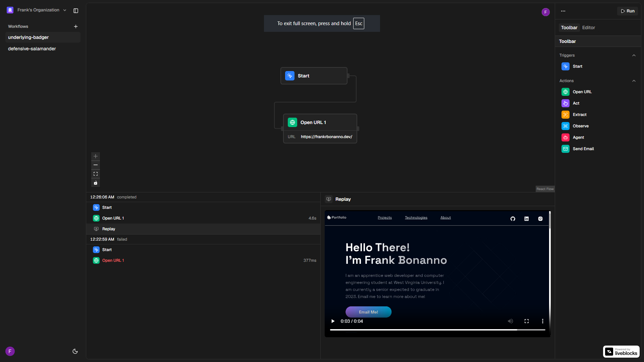The image size is (644, 362).
Task: Seek on the replay video progress bar
Action: pyautogui.click(x=437, y=330)
